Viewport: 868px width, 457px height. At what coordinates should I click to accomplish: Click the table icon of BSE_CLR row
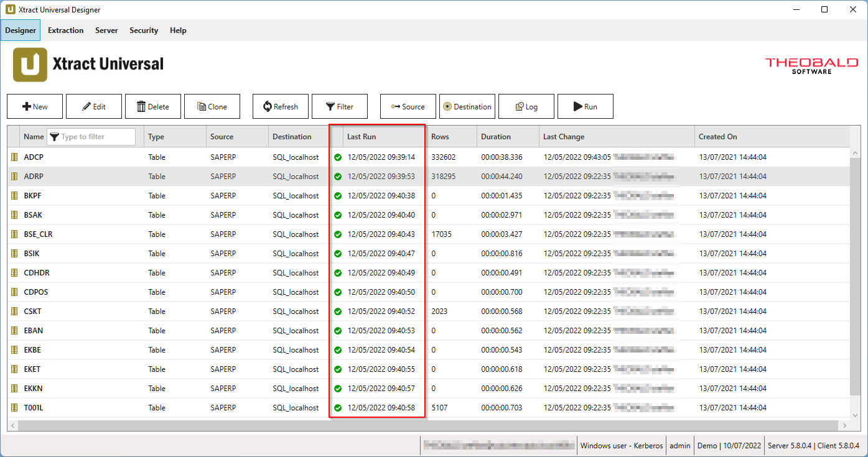pos(14,234)
